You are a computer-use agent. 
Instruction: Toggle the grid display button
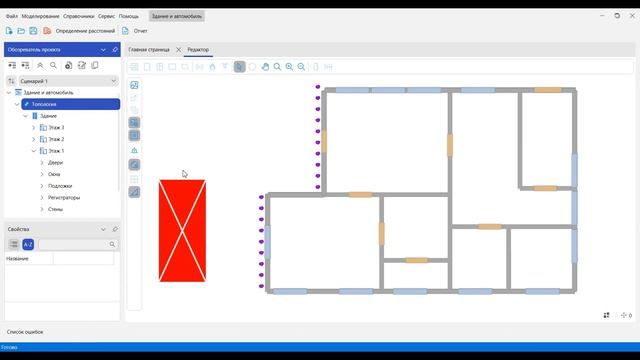[134, 179]
